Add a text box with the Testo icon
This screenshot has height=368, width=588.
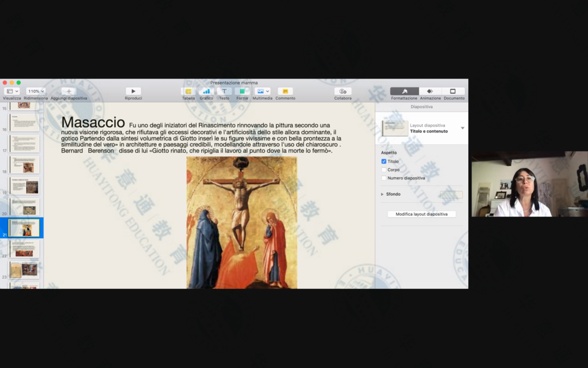click(224, 91)
